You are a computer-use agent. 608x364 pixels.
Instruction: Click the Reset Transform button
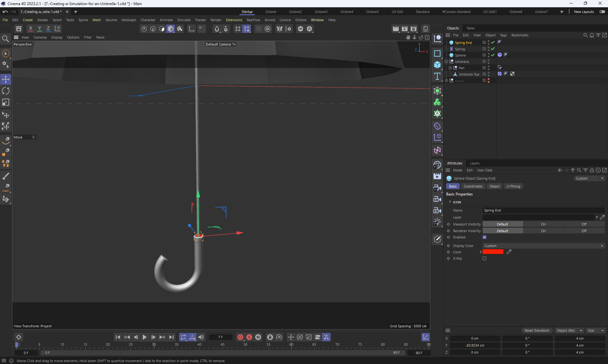537,330
